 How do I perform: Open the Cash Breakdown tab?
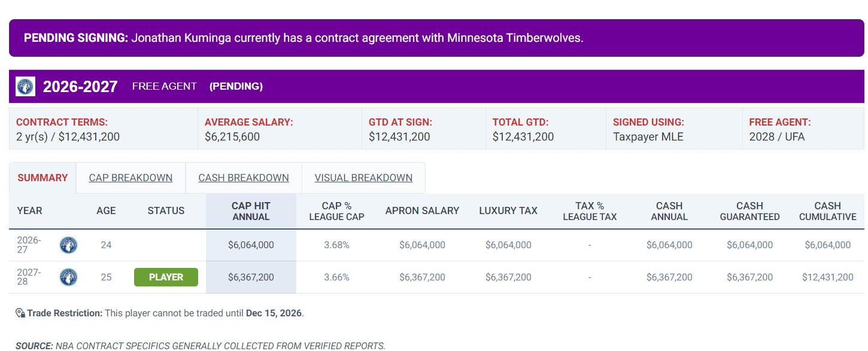tap(244, 178)
